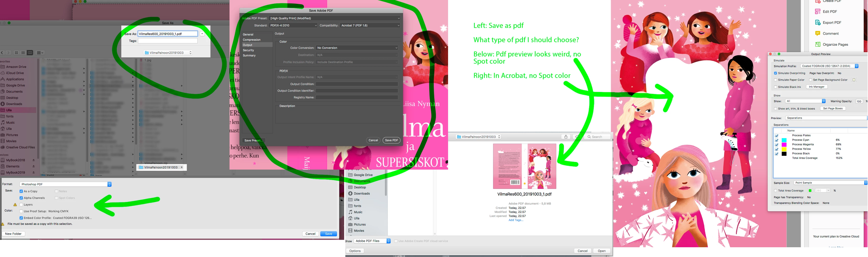Open the Adobe PDF Preset dropdown

[335, 18]
